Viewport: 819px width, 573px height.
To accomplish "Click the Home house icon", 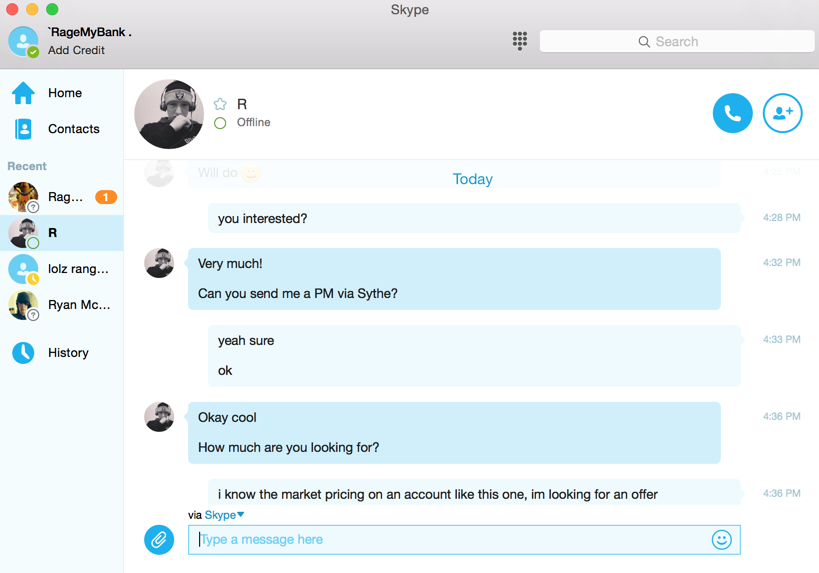I will coord(23,93).
